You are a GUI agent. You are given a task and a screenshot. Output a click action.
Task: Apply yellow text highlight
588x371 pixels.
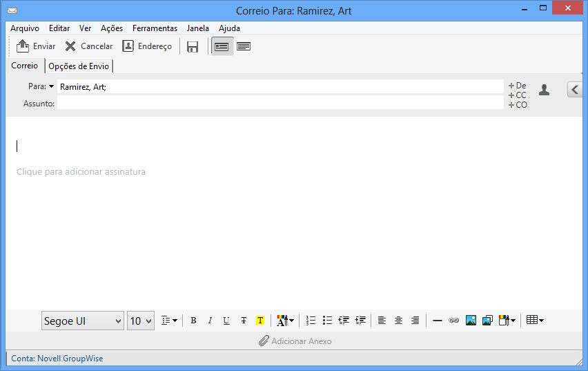[x=260, y=321]
